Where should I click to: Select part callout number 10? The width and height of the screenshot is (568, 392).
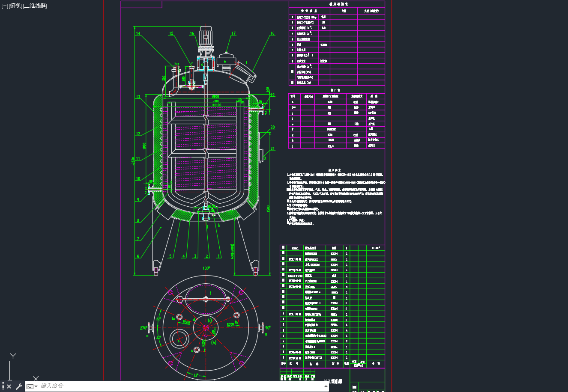(x=138, y=179)
